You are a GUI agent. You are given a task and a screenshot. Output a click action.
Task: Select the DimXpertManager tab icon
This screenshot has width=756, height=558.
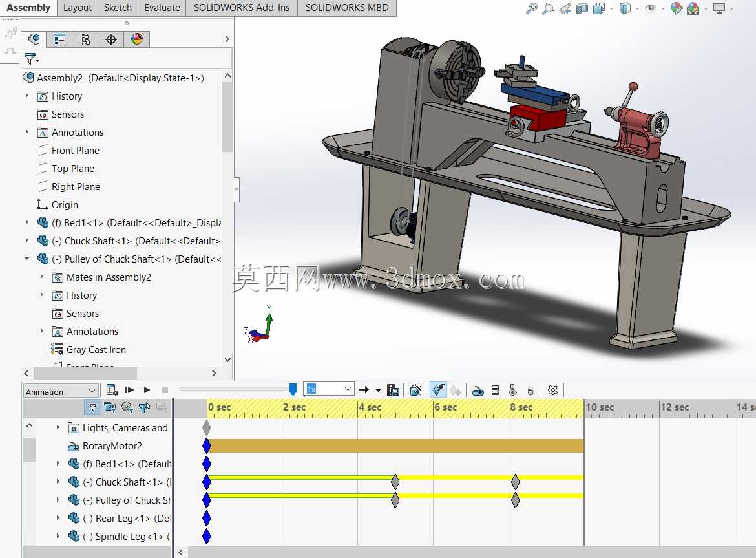click(111, 39)
